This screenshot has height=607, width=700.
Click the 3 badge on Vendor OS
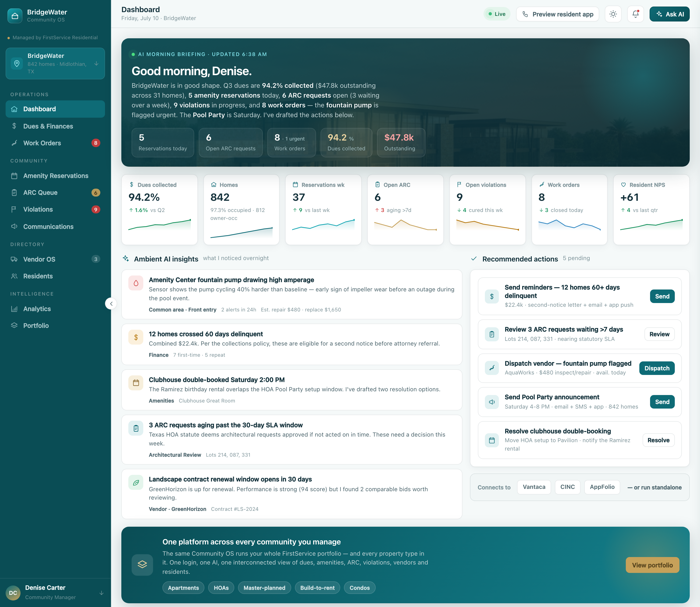pyautogui.click(x=95, y=259)
